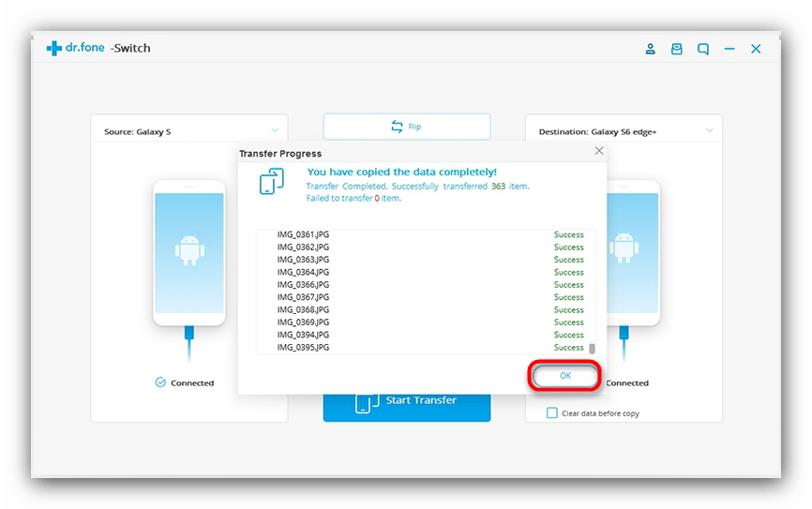812x509 pixels.
Task: Select IMG_0395.JPG in the list
Action: 303,348
